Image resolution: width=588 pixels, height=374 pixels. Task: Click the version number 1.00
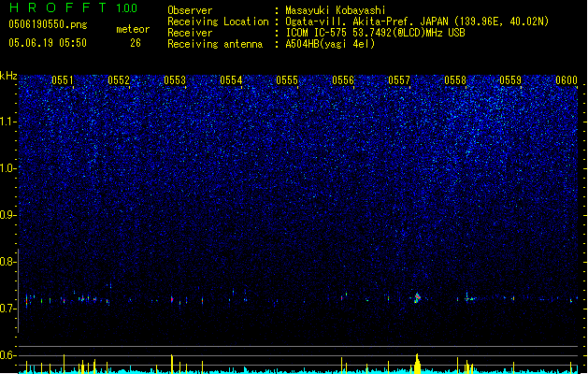(x=127, y=7)
